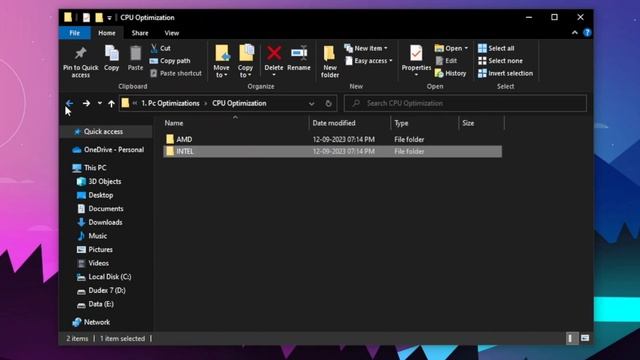
Task: Switch to large icons view in the status bar
Action: pos(585,338)
